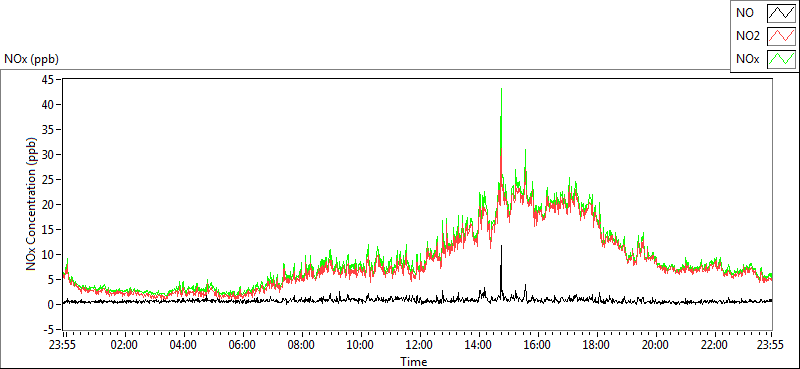Click the 10:00 time axis label

pos(360,345)
